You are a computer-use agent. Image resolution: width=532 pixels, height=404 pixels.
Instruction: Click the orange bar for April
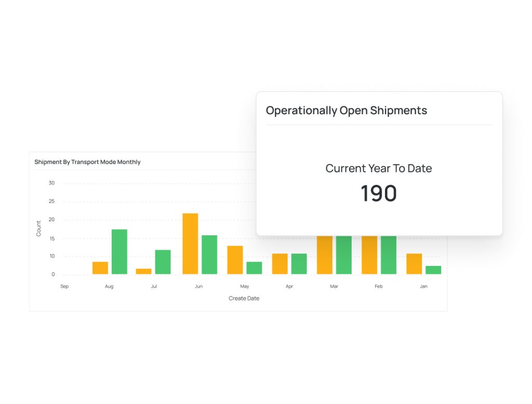[x=279, y=264]
